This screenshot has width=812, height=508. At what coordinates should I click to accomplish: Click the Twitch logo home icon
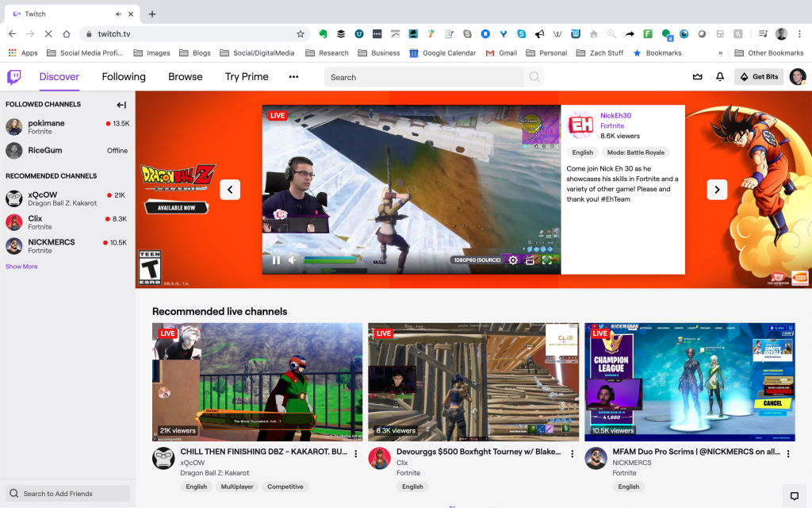point(14,77)
